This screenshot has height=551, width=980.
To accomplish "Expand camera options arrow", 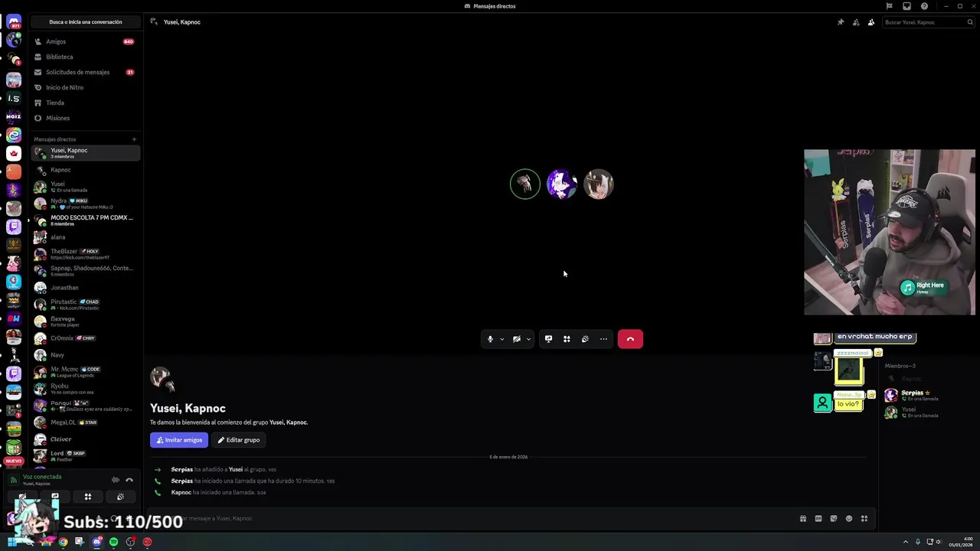I will [528, 339].
